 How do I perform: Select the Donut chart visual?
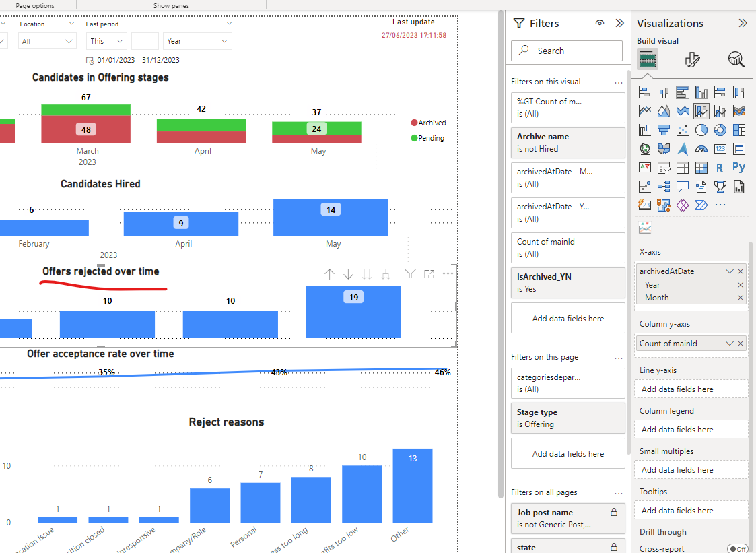coord(720,130)
